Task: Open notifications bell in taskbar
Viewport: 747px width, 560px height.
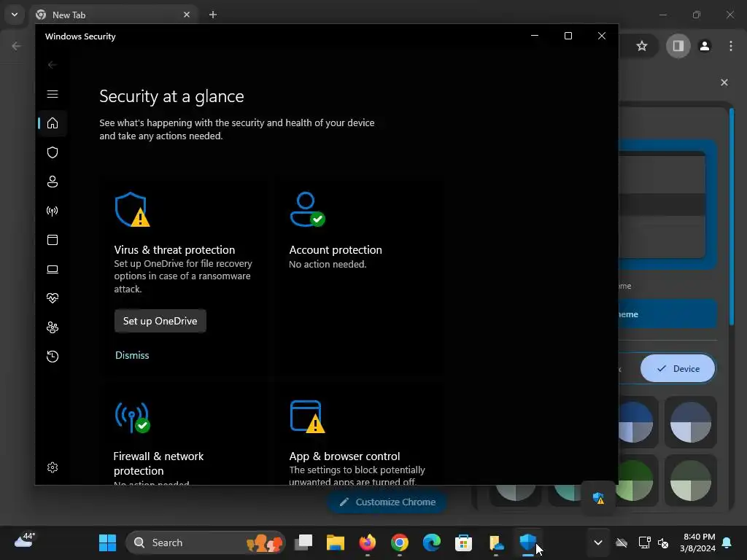Action: (727, 542)
